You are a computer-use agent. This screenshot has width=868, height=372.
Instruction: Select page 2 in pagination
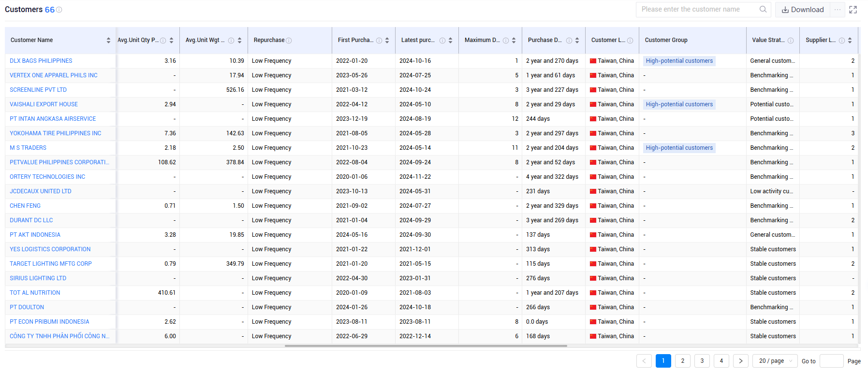click(683, 361)
